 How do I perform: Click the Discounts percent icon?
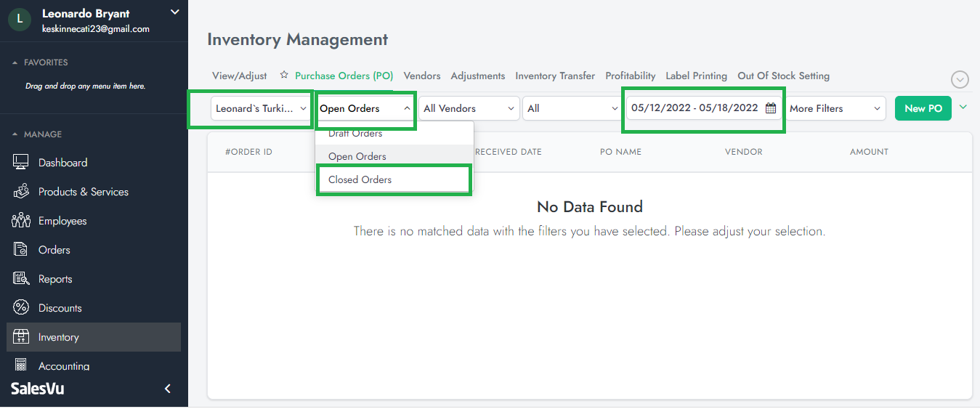click(x=21, y=308)
